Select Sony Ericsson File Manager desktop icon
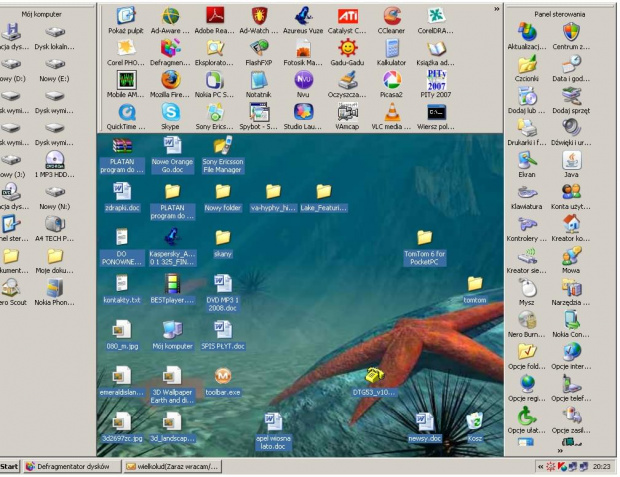Image resolution: width=620 pixels, height=477 pixels. click(x=223, y=155)
